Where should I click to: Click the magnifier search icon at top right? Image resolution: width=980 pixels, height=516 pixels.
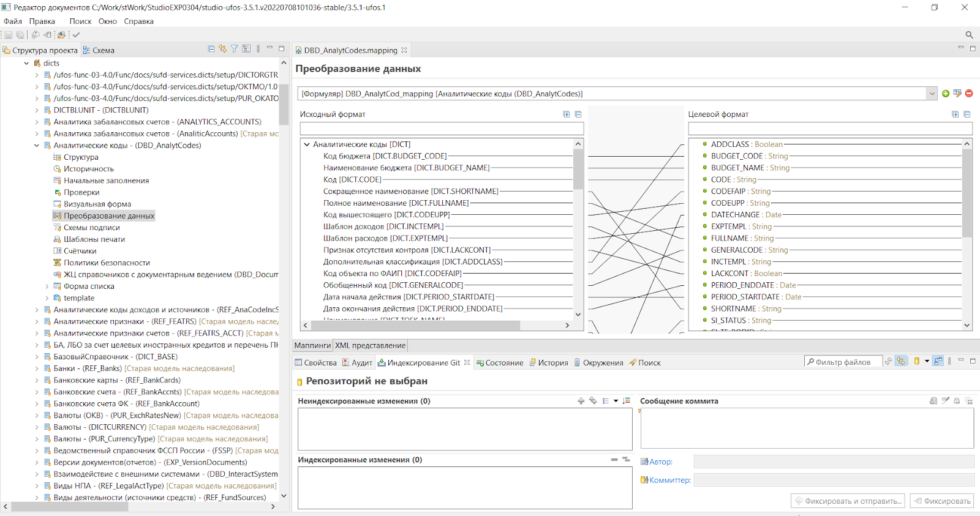pyautogui.click(x=969, y=35)
